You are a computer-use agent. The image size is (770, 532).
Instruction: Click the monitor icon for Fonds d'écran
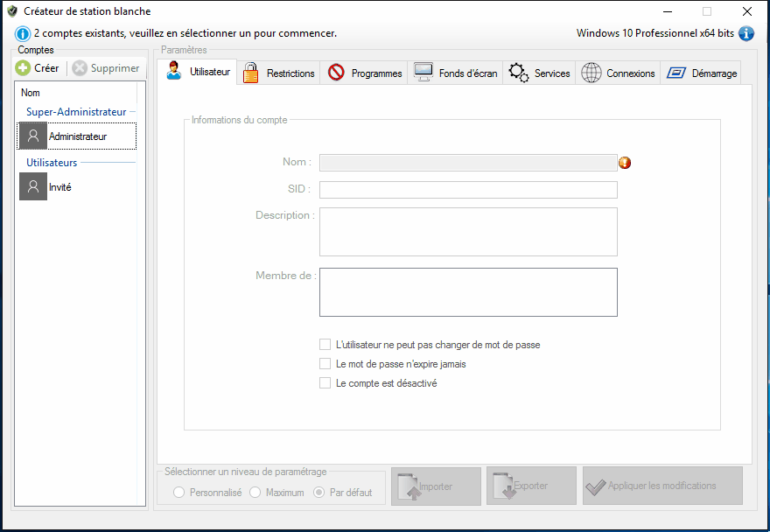[423, 73]
